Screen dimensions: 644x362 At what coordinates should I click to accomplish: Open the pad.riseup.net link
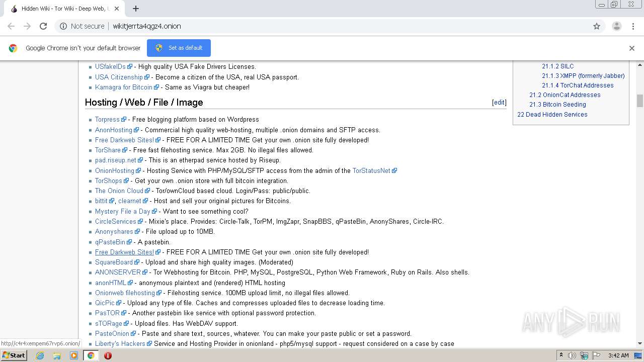tap(116, 160)
